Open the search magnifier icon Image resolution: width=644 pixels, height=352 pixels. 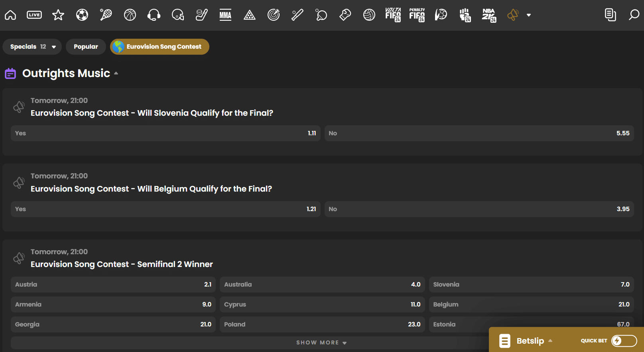pyautogui.click(x=634, y=15)
